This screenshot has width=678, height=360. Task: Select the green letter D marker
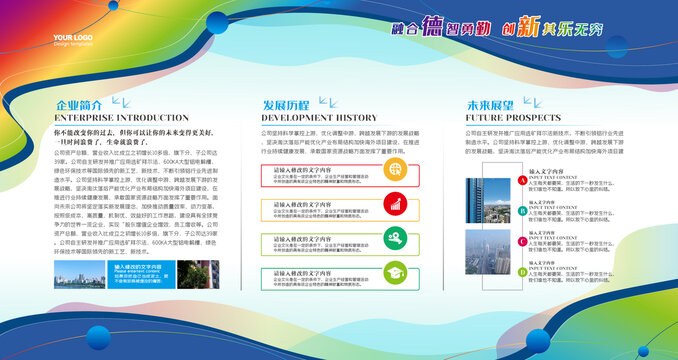coord(522,272)
